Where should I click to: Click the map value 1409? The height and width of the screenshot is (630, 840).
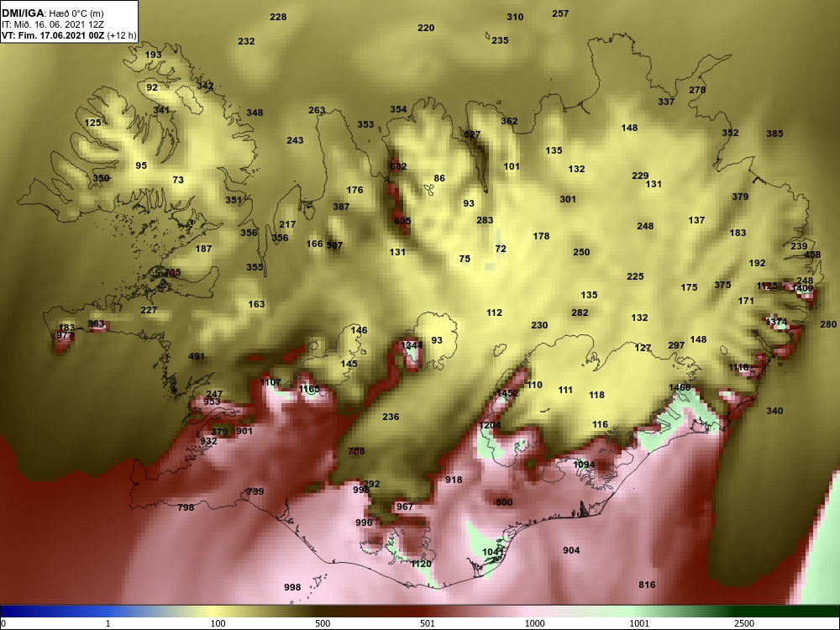(802, 288)
